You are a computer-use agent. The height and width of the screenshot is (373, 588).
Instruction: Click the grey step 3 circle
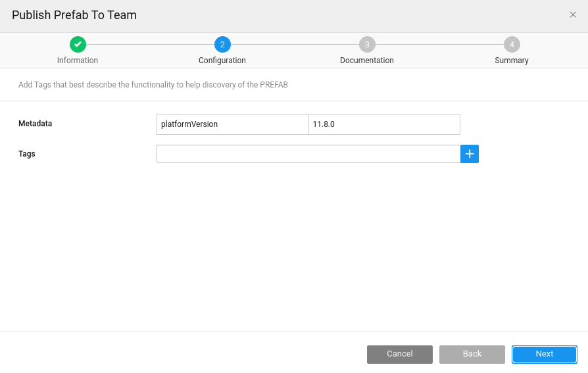[367, 44]
